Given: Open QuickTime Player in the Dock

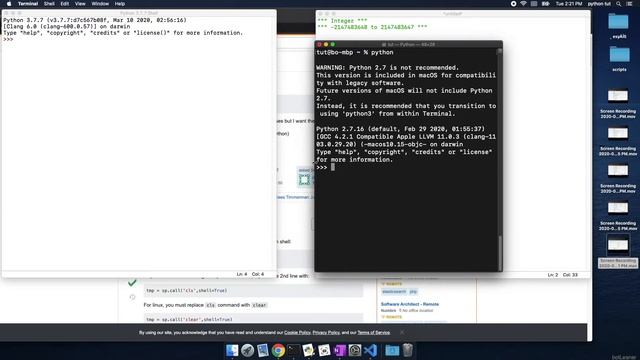Looking at the screenshot, I should coord(355,350).
